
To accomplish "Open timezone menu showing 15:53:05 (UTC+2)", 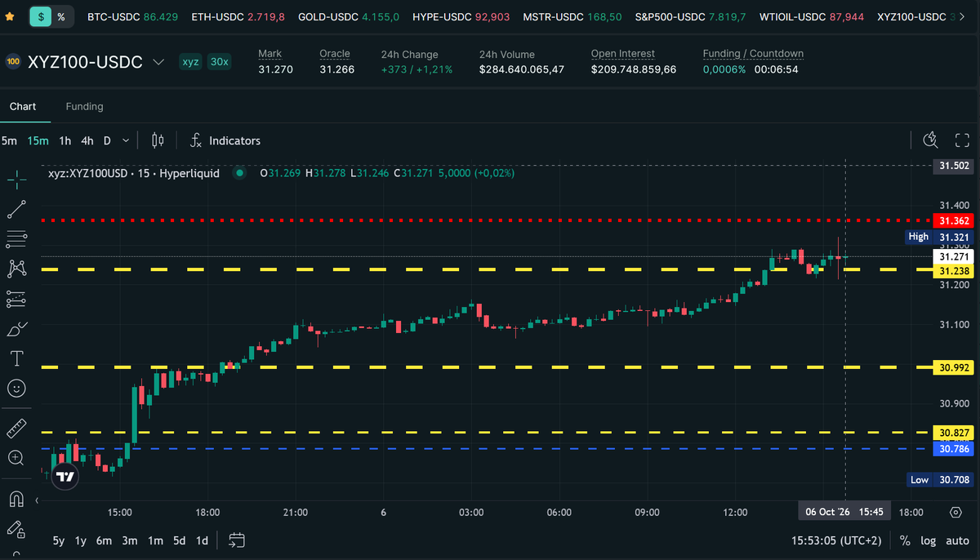I will [x=837, y=540].
